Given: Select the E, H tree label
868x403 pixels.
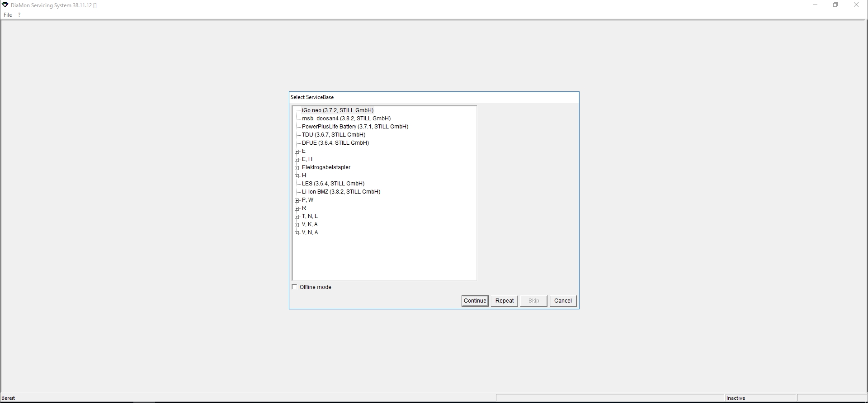Looking at the screenshot, I should pos(307,159).
